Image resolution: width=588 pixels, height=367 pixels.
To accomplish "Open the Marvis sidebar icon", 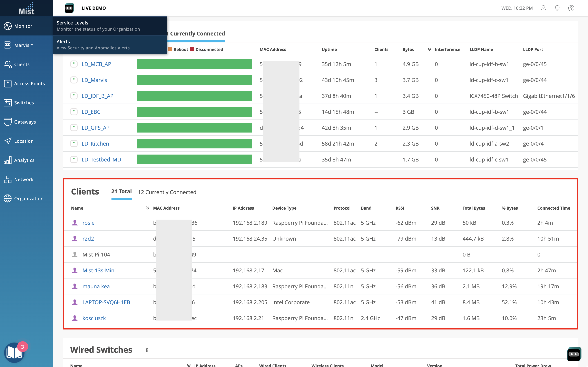I will tap(8, 45).
